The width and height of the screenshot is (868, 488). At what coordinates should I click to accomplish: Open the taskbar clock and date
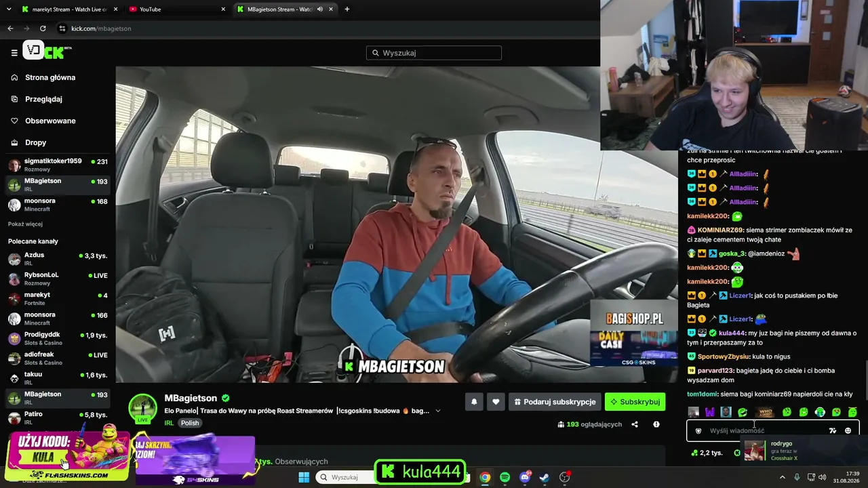846,477
